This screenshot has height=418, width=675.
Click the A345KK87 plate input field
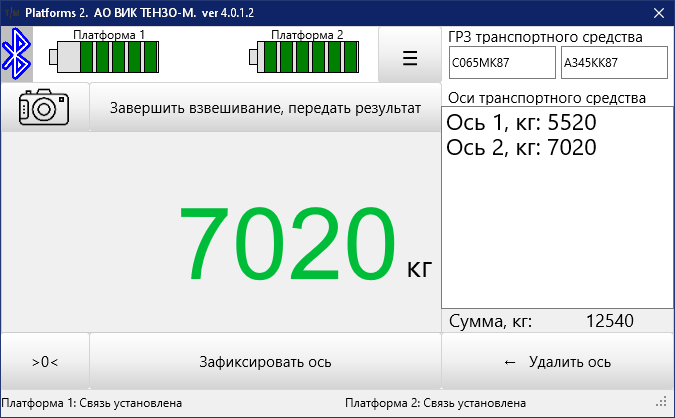point(612,62)
